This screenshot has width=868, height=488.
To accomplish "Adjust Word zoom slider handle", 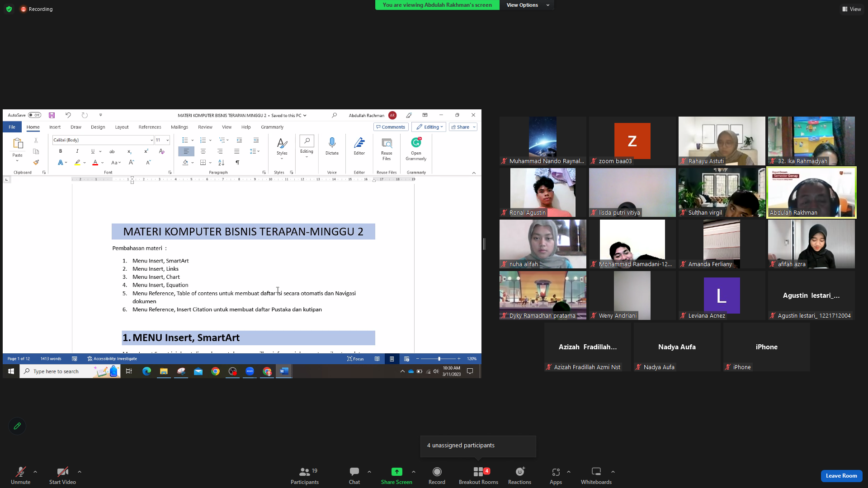I will click(x=439, y=359).
